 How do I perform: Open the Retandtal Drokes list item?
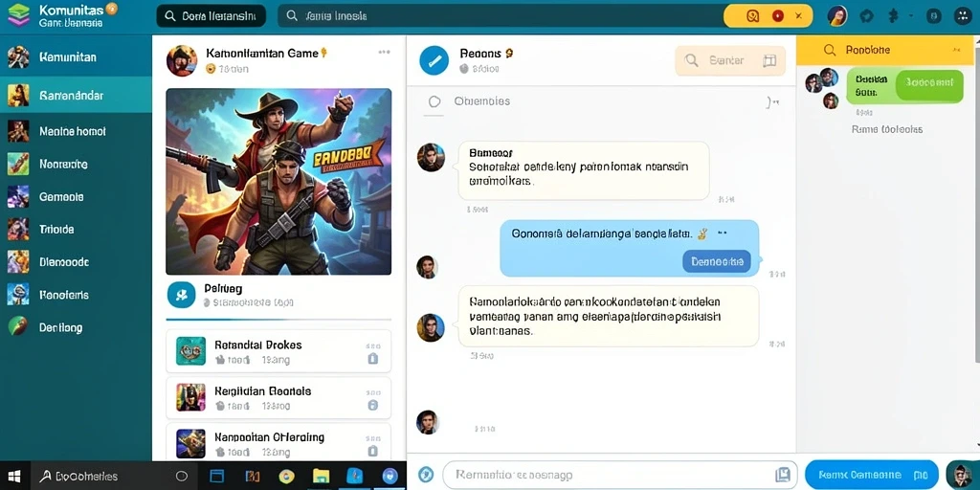point(278,352)
